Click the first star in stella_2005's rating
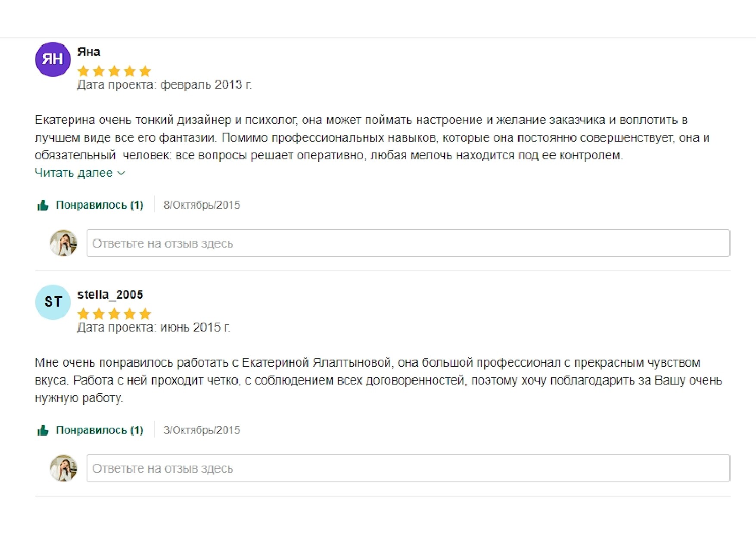The width and height of the screenshot is (756, 534). [x=84, y=314]
